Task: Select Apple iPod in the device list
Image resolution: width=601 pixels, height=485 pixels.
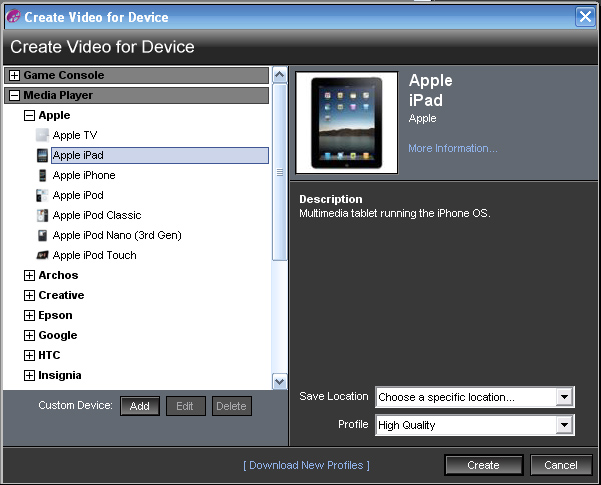Action: [x=78, y=195]
